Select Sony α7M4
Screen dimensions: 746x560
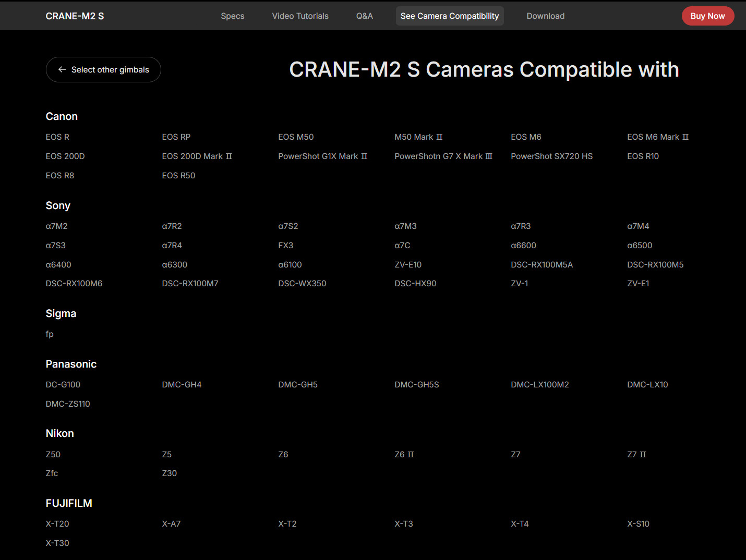(639, 226)
